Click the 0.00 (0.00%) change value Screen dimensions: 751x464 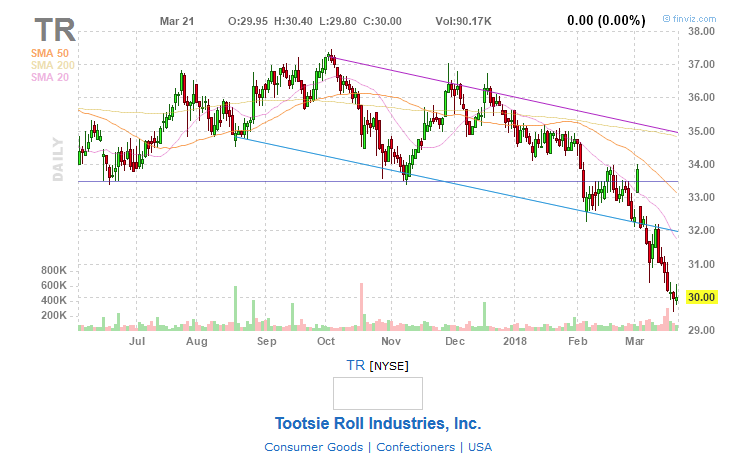coord(606,20)
